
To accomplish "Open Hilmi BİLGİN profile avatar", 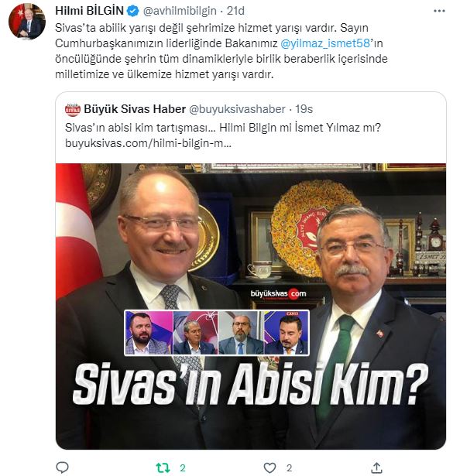I will tap(27, 22).
